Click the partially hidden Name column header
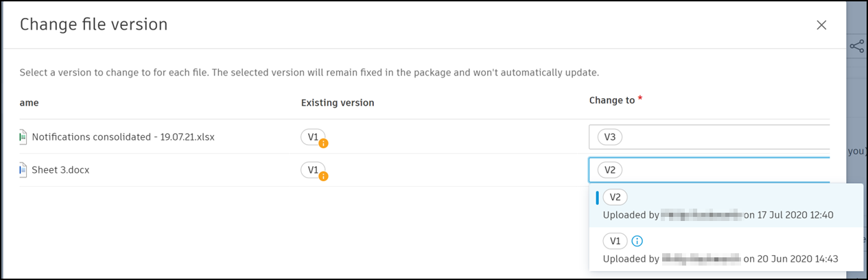The height and width of the screenshot is (280, 868). [30, 103]
